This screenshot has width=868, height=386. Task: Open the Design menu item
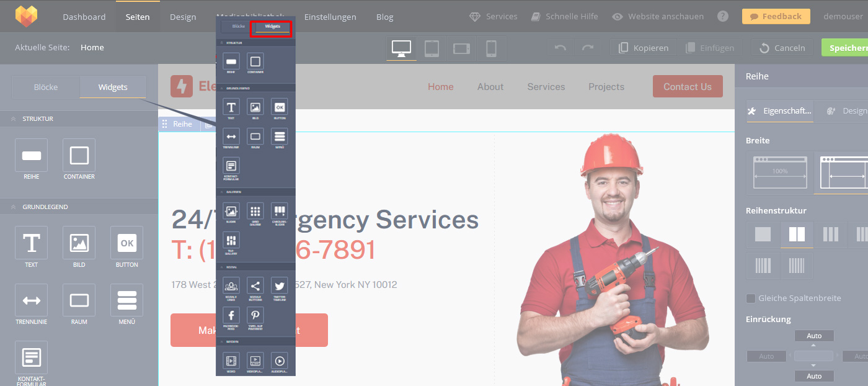(183, 17)
